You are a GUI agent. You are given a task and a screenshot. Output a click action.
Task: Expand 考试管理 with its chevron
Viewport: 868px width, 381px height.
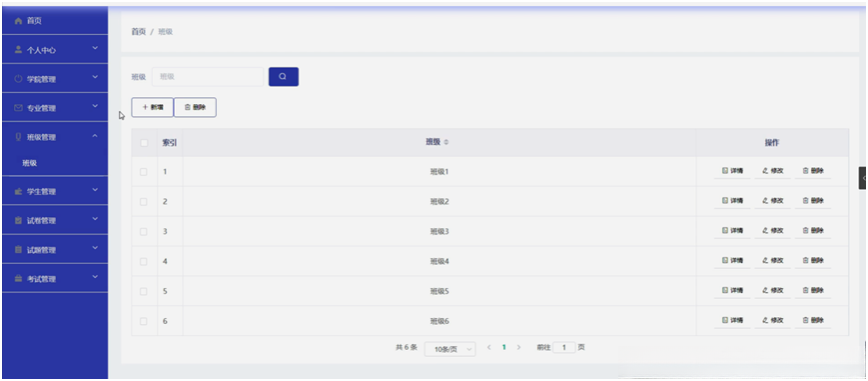(x=95, y=277)
